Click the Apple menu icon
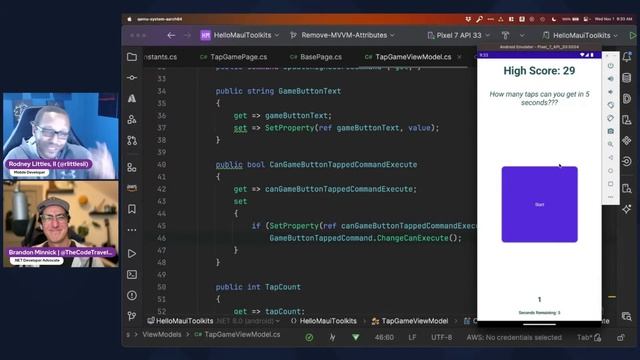This screenshot has width=640, height=360. (x=129, y=19)
